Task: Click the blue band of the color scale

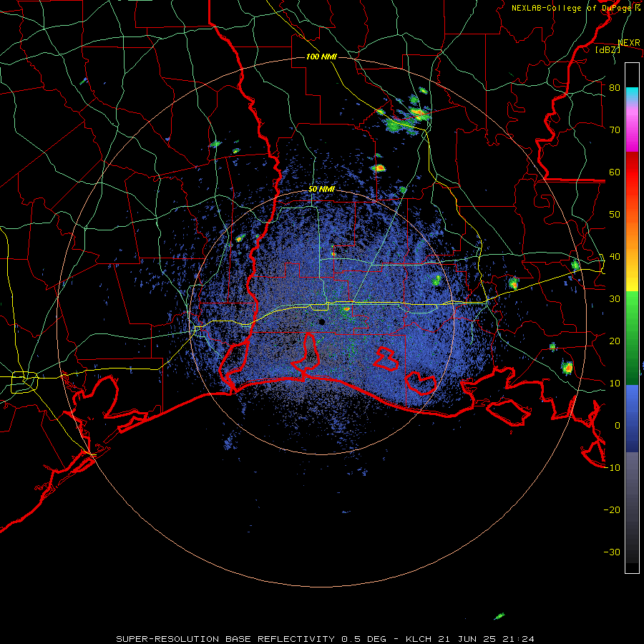Action: [632, 419]
